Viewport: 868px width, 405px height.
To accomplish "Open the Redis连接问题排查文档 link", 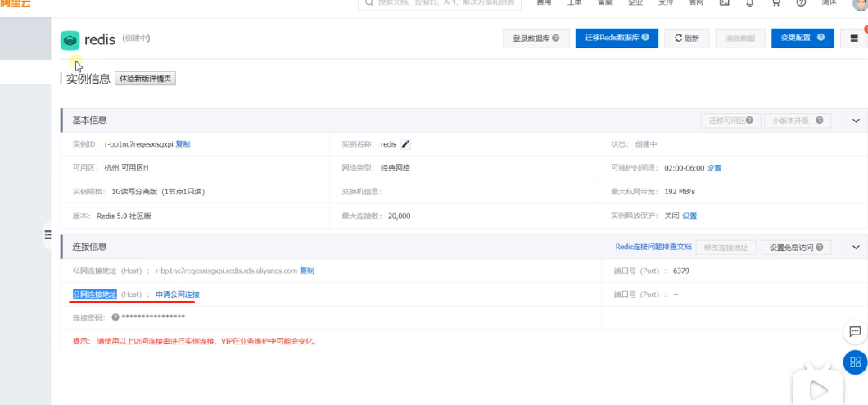I will point(653,247).
